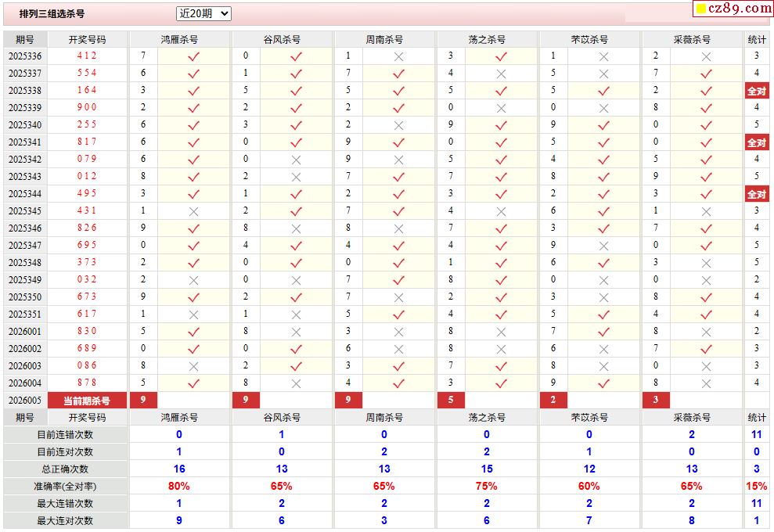
Task: Click the gray cross for 鸿雁杀号 in row 2025345
Action: click(x=194, y=211)
